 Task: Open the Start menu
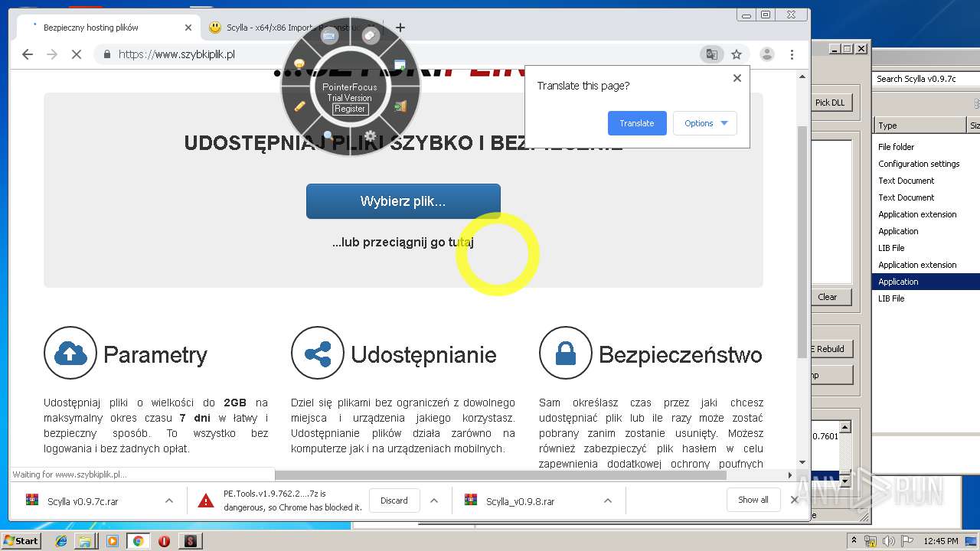21,540
